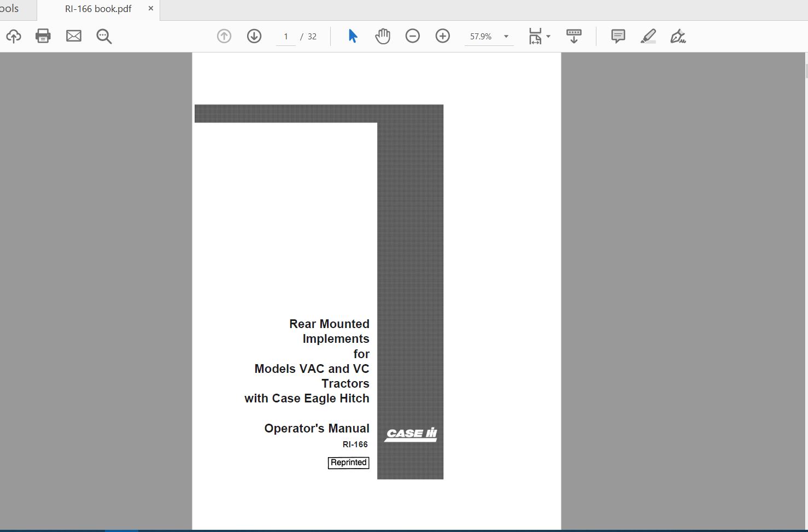Open the find text magnifier tool
The image size is (808, 532).
coord(104,36)
